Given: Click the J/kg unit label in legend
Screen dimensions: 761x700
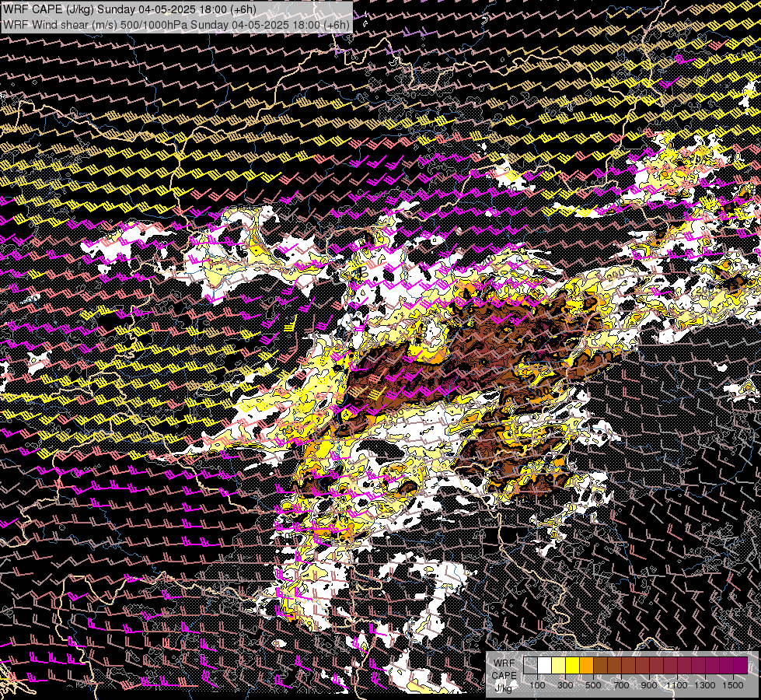Looking at the screenshot, I should coord(504,688).
